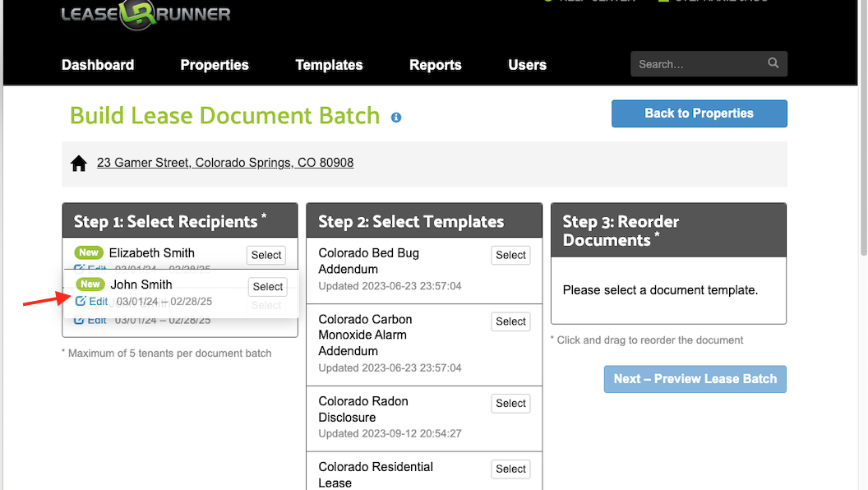Screen dimensions: 868x490
Task: Click the New badge beside Elizabeth Smith
Action: [89, 252]
